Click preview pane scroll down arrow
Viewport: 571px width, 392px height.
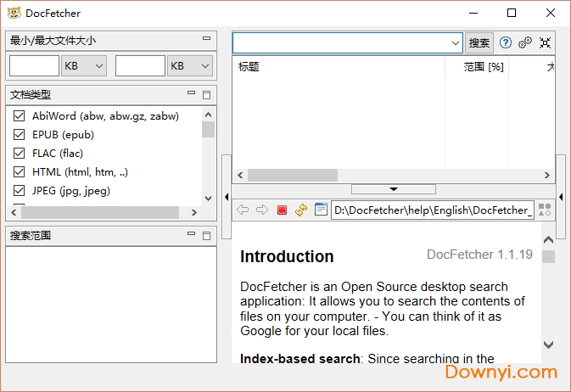tap(548, 344)
